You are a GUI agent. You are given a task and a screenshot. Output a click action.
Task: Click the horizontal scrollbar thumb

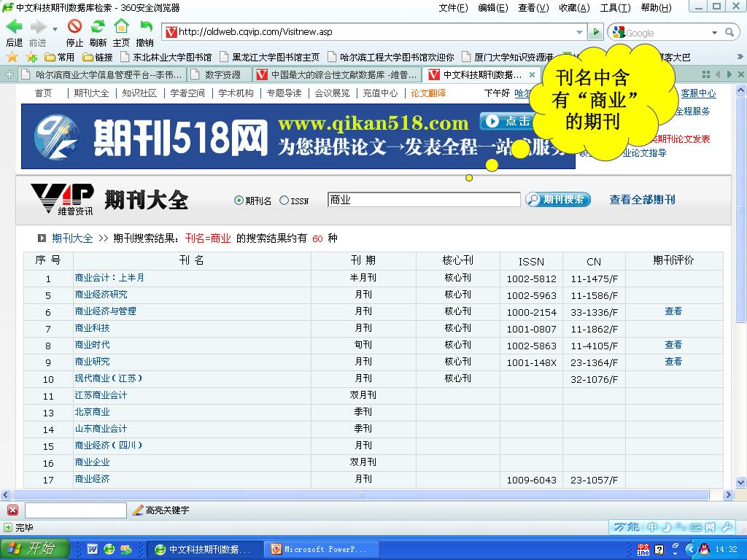coord(362,495)
